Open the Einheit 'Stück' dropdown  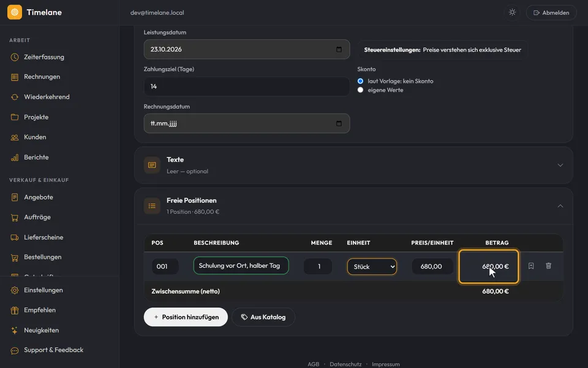coord(372,267)
